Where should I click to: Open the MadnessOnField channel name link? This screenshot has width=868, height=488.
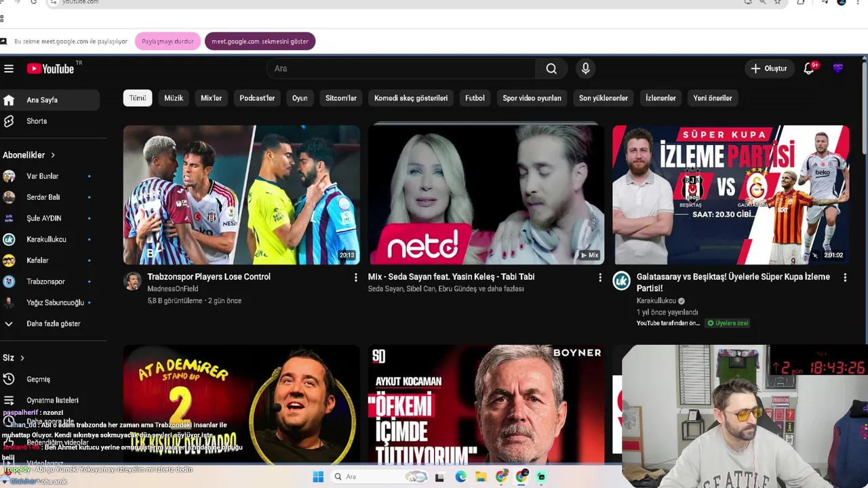tap(173, 289)
